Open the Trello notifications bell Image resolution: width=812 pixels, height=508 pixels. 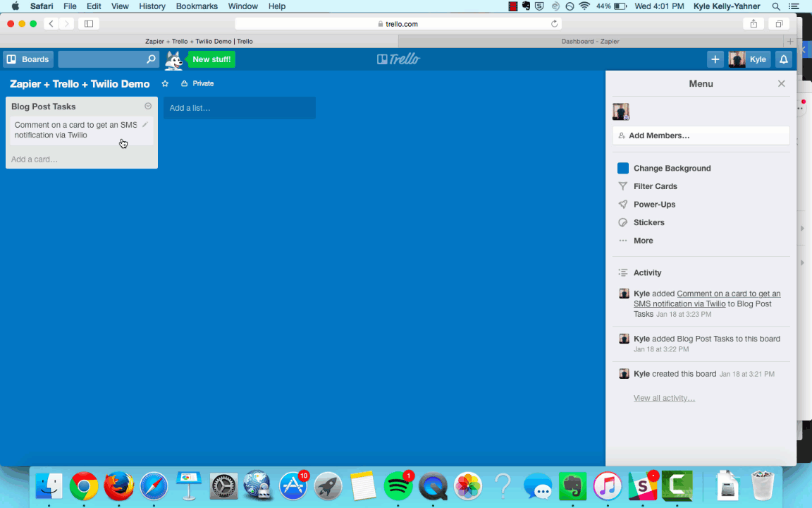point(784,59)
